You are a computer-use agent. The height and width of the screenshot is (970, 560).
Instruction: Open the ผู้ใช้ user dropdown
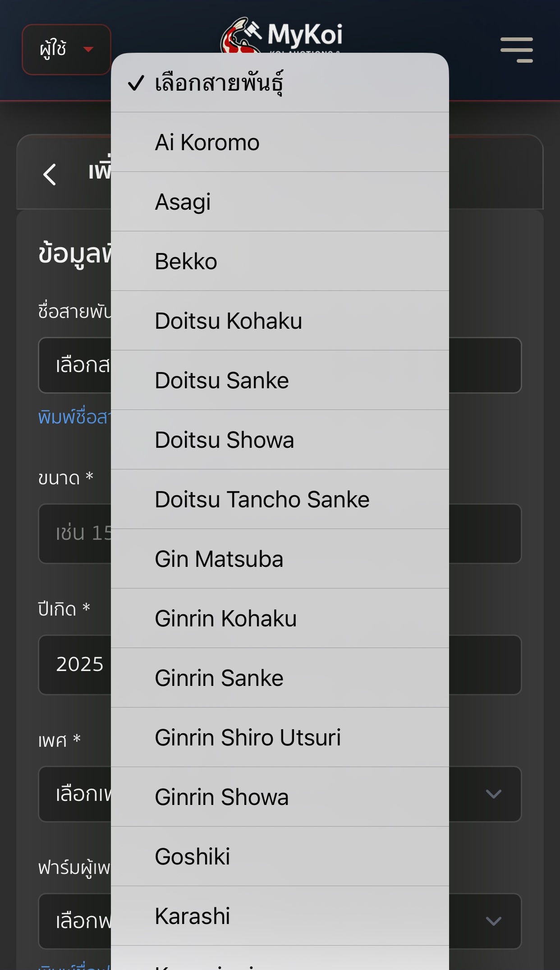pos(66,50)
